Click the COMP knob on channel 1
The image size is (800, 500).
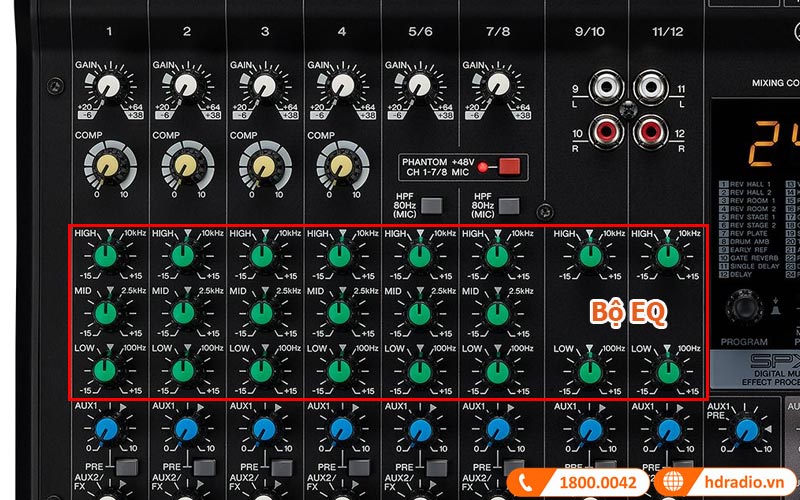[108, 165]
